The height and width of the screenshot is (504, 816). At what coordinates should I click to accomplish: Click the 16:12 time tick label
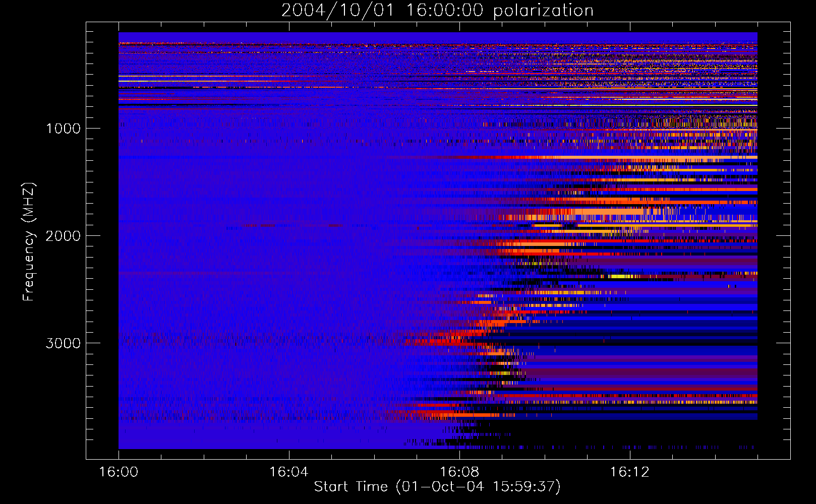pyautogui.click(x=629, y=472)
